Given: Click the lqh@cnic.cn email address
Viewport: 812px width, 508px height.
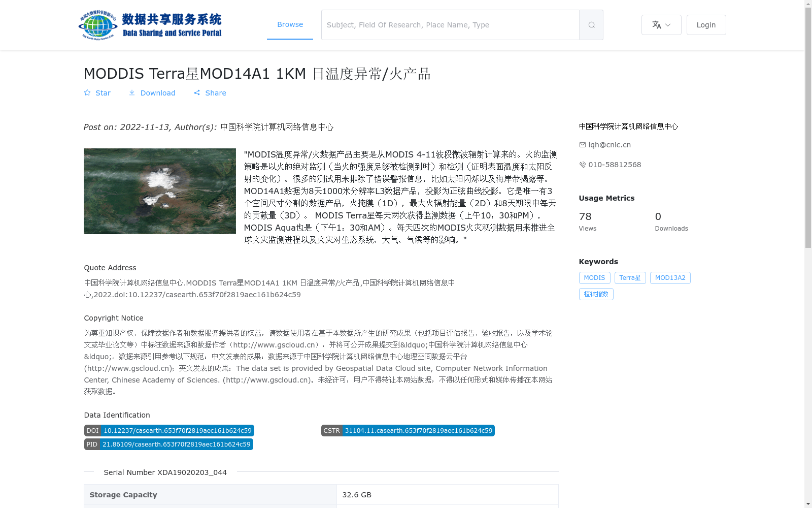Looking at the screenshot, I should point(610,145).
